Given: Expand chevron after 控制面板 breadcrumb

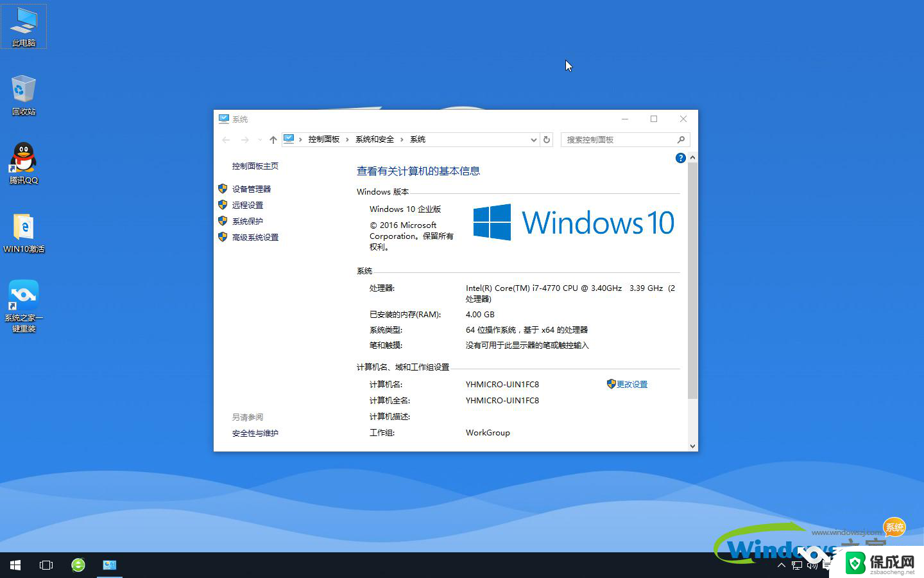Looking at the screenshot, I should click(x=348, y=139).
